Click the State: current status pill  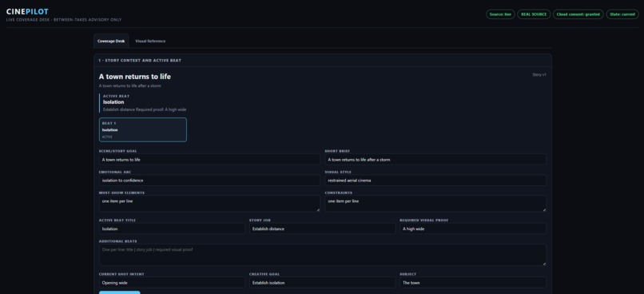tap(622, 14)
